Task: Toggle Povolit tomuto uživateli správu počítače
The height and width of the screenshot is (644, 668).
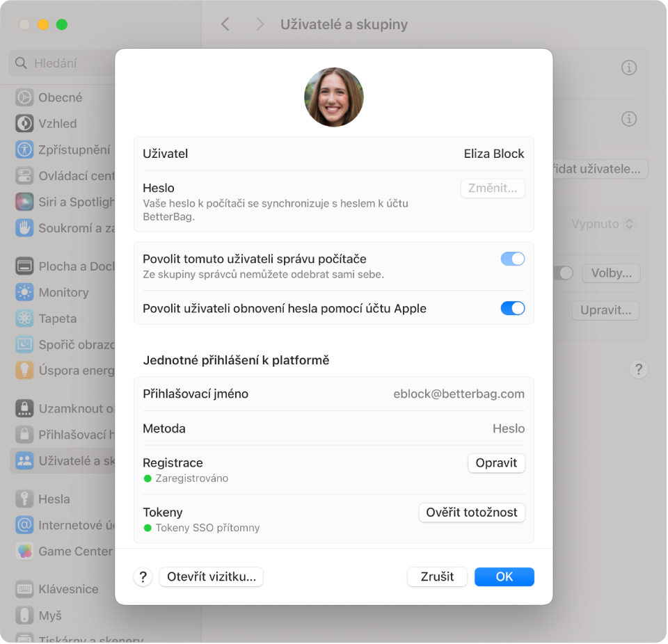Action: (513, 259)
